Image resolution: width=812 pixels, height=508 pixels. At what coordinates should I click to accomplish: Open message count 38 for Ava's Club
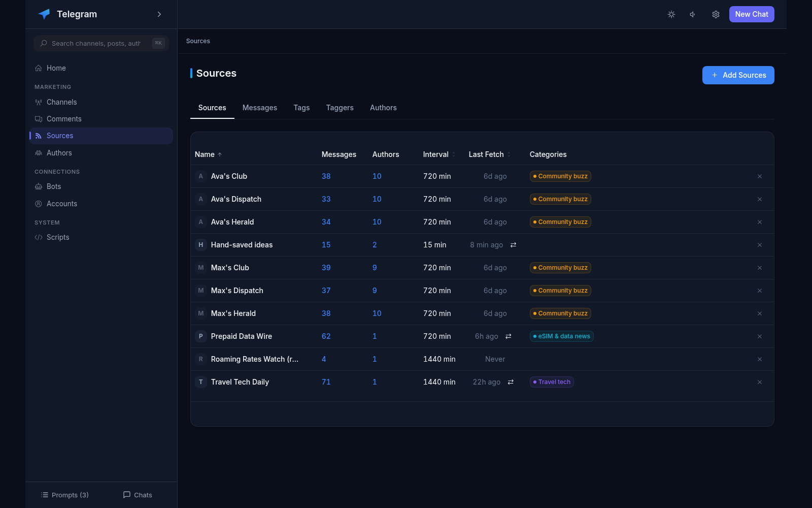coord(326,176)
